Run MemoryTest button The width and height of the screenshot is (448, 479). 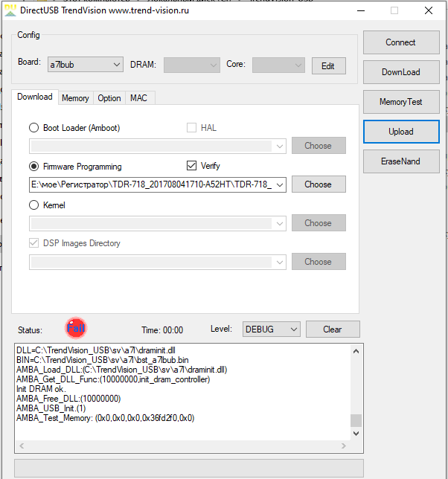tap(400, 102)
